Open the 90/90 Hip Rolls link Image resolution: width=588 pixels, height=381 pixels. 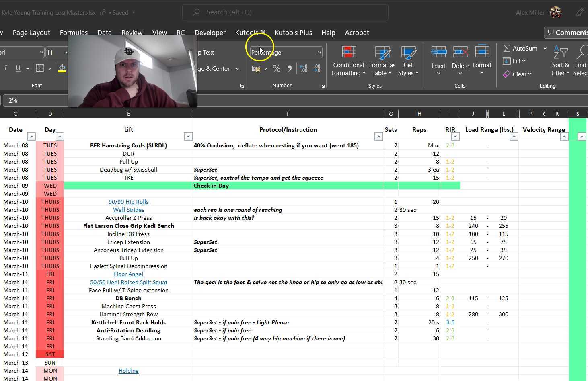coord(128,202)
